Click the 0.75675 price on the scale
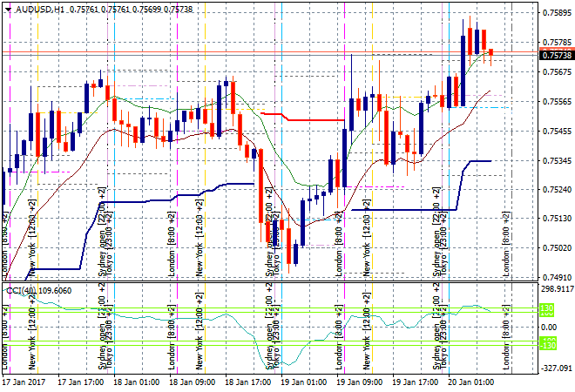The width and height of the screenshot is (575, 392). (x=556, y=72)
